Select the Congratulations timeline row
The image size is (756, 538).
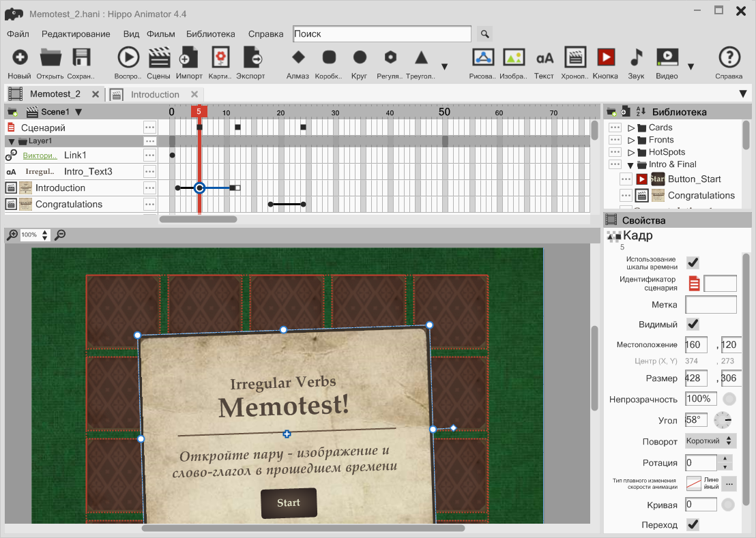pos(81,204)
